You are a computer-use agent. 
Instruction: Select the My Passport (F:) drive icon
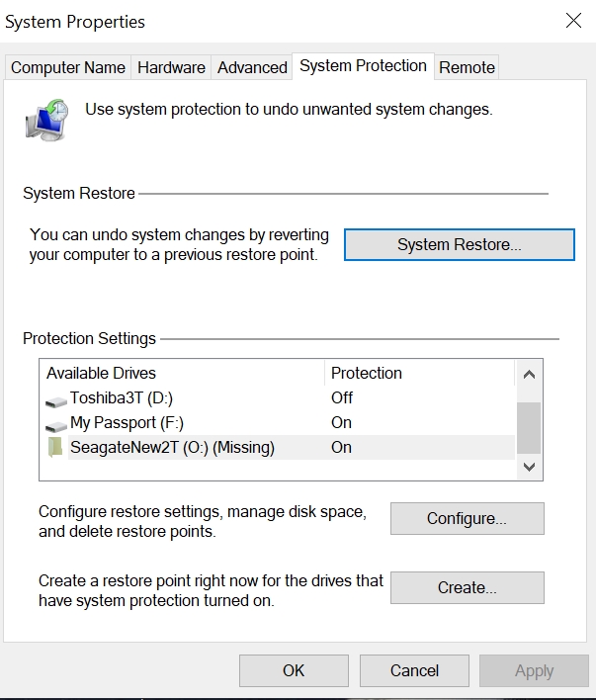tap(56, 427)
